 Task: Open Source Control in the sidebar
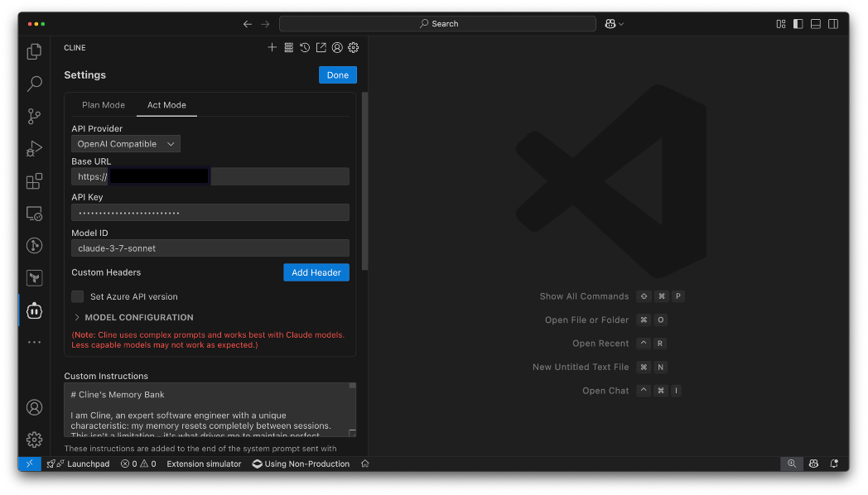[34, 116]
